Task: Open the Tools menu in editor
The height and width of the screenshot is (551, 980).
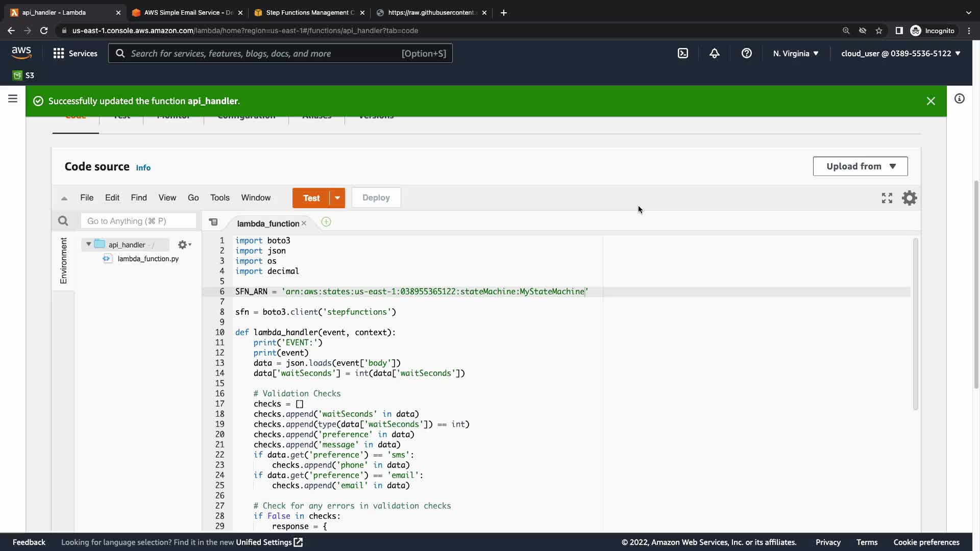Action: [x=219, y=198]
